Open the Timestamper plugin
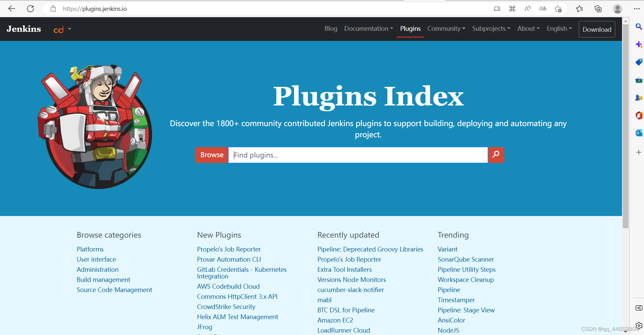Viewport: 644px width, 335px height. tap(456, 300)
